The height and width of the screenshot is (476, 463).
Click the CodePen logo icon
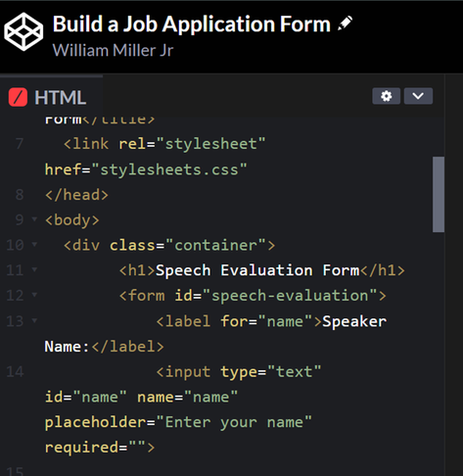coord(23,31)
